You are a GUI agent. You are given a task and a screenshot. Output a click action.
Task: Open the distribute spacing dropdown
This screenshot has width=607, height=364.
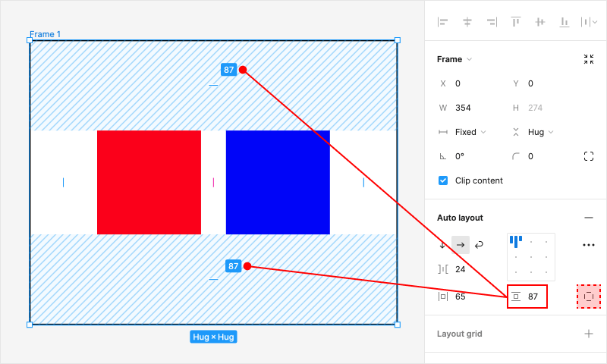tap(588, 22)
